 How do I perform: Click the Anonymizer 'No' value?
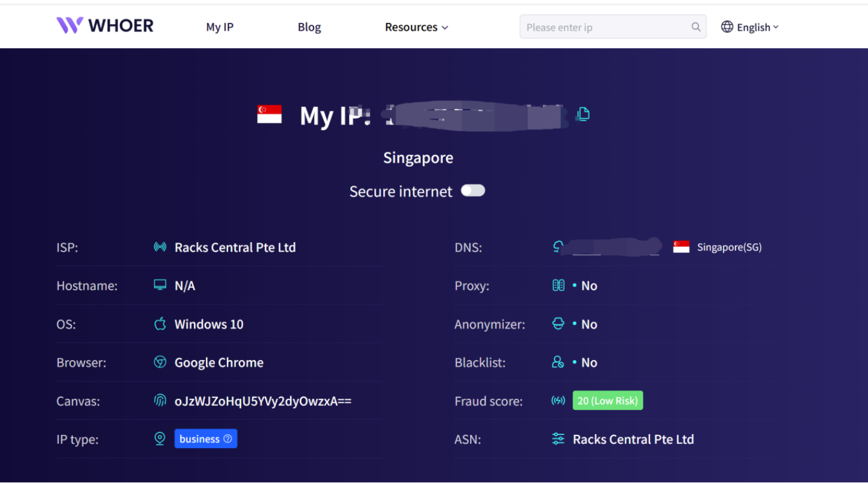[x=589, y=324]
